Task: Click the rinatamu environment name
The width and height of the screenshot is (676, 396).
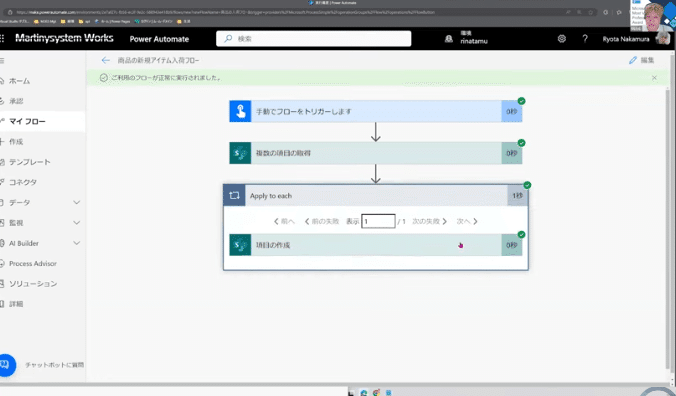Action: 474,41
